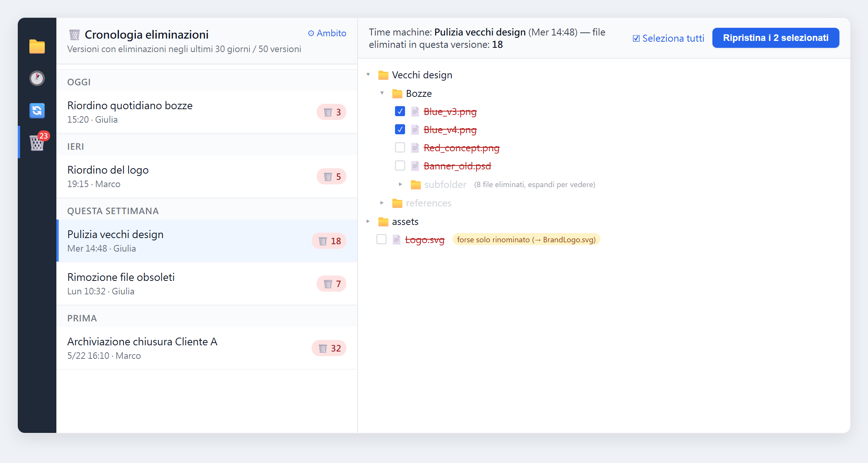Check the Banner_old.psd checkbox

(400, 166)
